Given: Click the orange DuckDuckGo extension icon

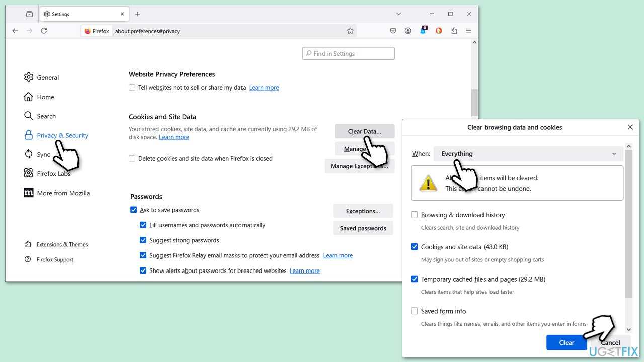Looking at the screenshot, I should click(439, 31).
